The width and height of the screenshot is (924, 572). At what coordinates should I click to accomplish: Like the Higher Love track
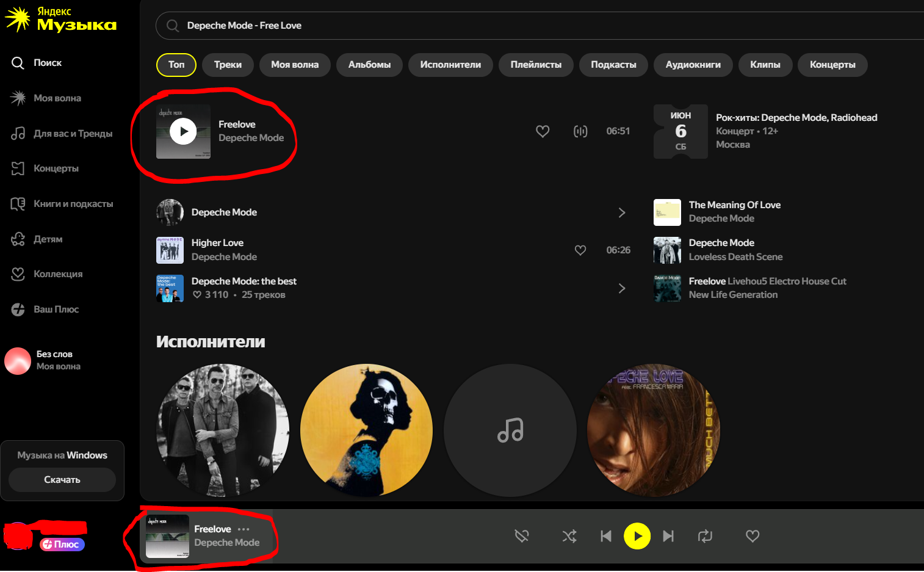pos(580,250)
